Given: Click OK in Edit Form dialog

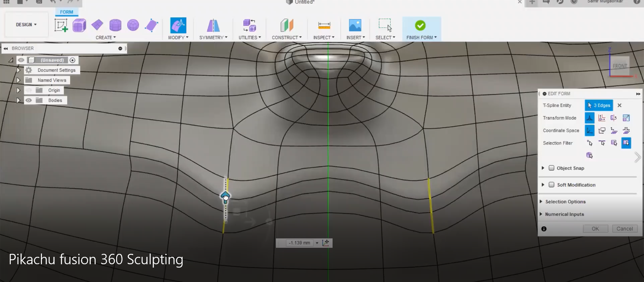Looking at the screenshot, I should 595,229.
